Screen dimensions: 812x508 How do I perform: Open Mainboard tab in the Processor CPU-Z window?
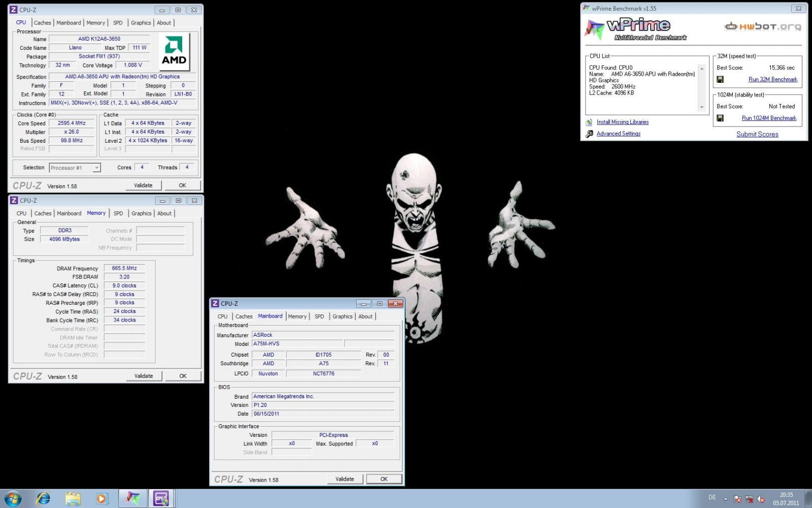(69, 23)
